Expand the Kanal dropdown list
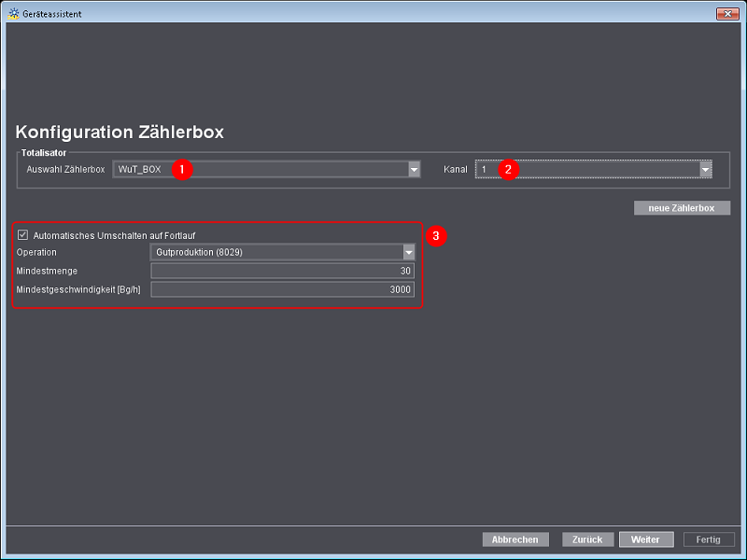The image size is (747, 560). point(706,169)
